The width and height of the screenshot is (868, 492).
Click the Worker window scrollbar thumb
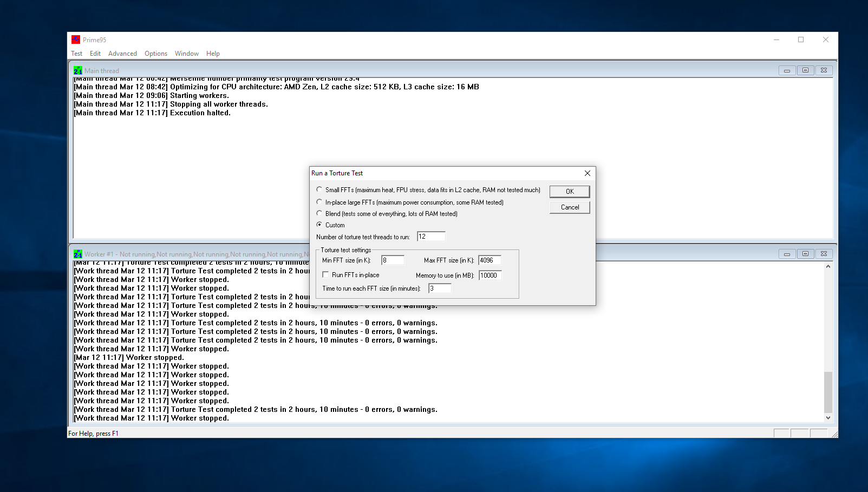[x=828, y=392]
